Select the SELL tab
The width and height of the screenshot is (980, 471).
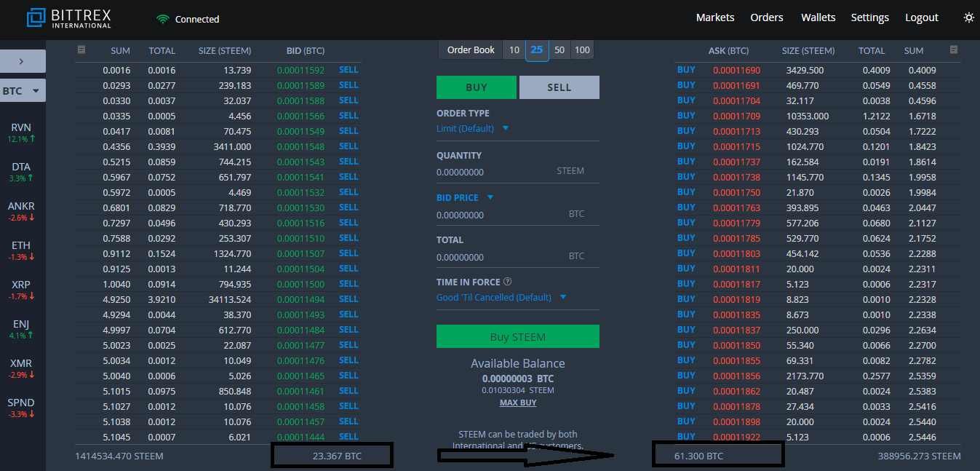coord(559,87)
